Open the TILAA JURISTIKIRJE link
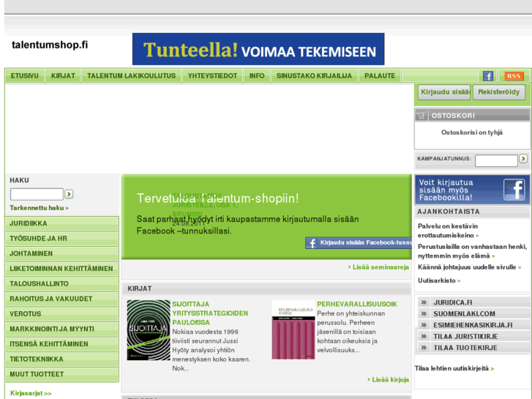This screenshot has width=532, height=399. [x=465, y=336]
